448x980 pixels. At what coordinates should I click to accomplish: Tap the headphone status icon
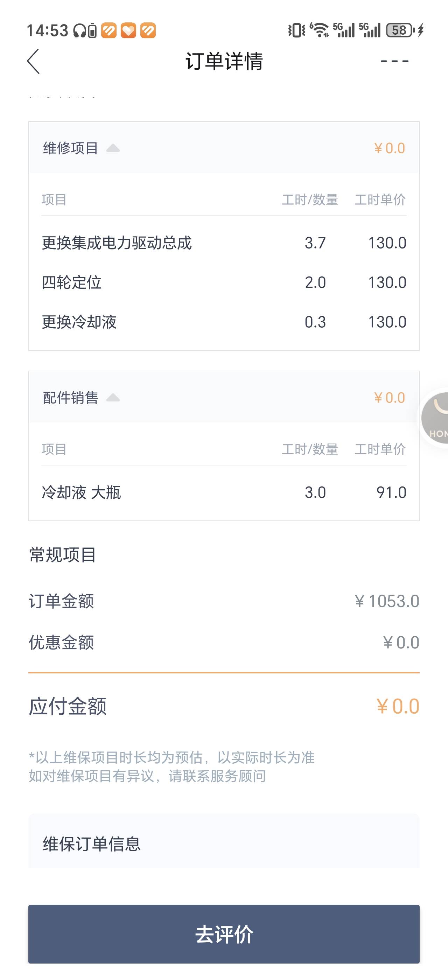(x=79, y=30)
